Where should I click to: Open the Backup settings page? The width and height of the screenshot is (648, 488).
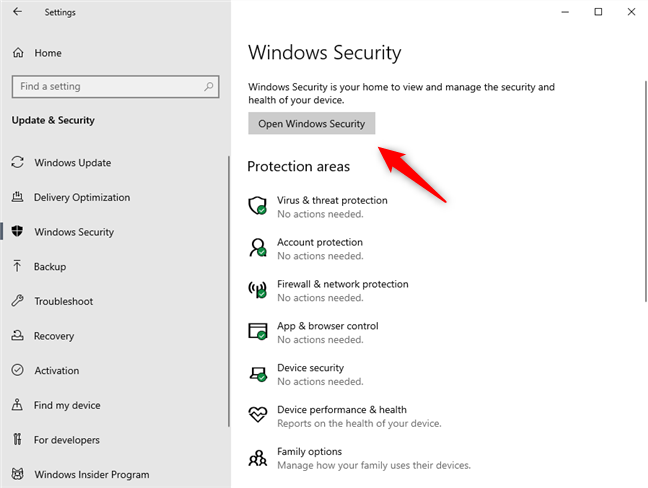point(50,267)
